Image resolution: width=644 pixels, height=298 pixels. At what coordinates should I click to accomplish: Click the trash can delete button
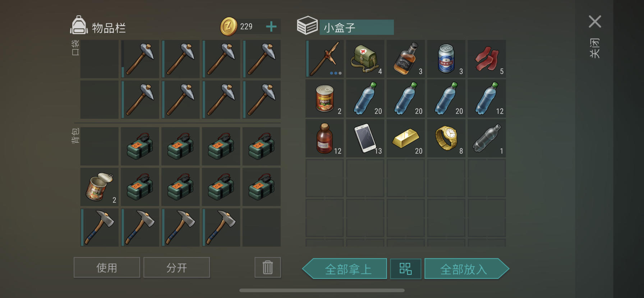pos(268,267)
